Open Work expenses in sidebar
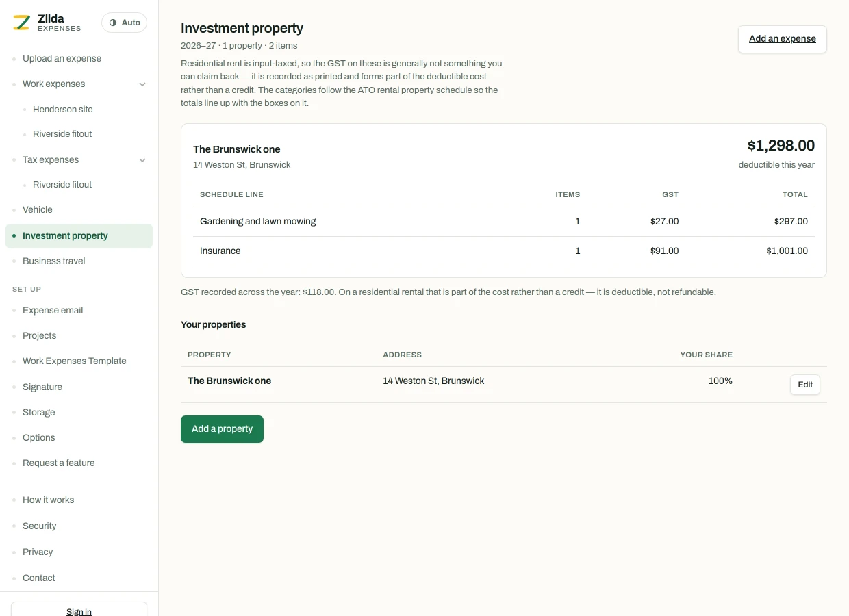 click(53, 84)
